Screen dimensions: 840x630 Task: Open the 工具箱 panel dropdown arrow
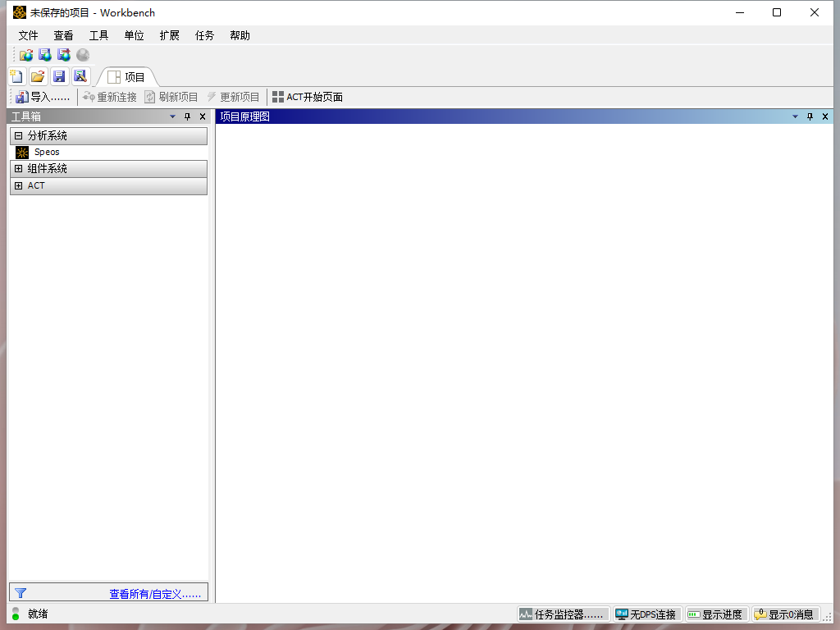coord(172,116)
